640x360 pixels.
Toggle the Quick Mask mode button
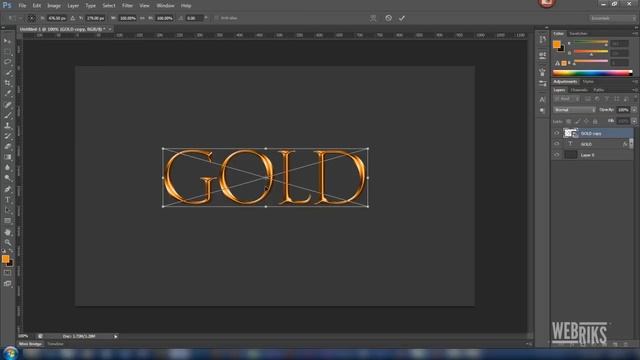[7, 273]
